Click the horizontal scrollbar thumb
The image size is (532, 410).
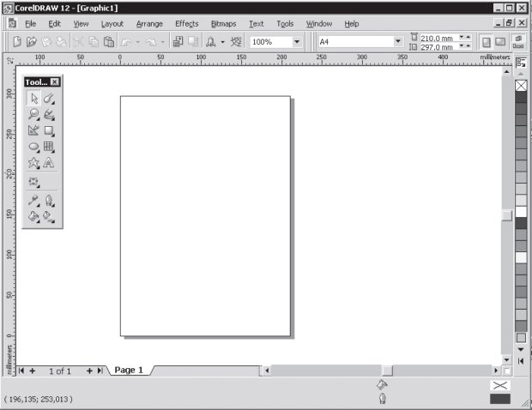tap(388, 371)
